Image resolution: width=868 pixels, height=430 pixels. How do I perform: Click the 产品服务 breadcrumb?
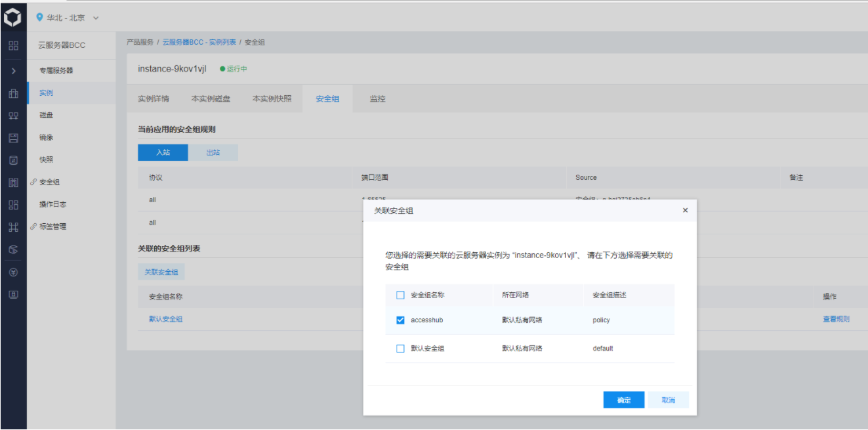(140, 42)
